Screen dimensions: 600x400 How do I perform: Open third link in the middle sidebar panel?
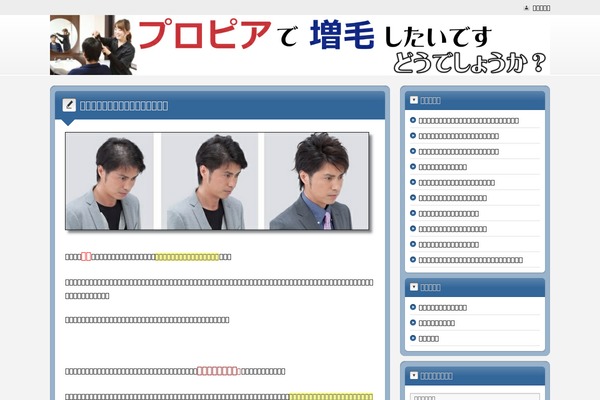[x=429, y=339]
